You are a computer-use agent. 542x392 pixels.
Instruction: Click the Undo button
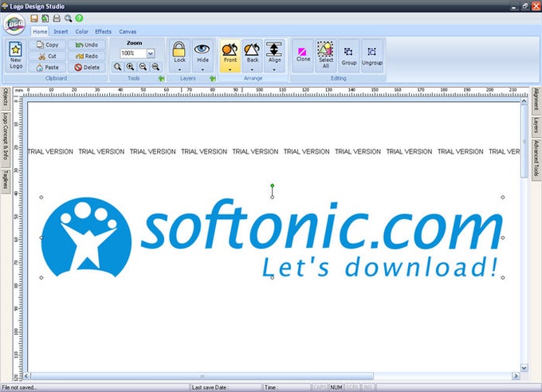click(x=87, y=45)
